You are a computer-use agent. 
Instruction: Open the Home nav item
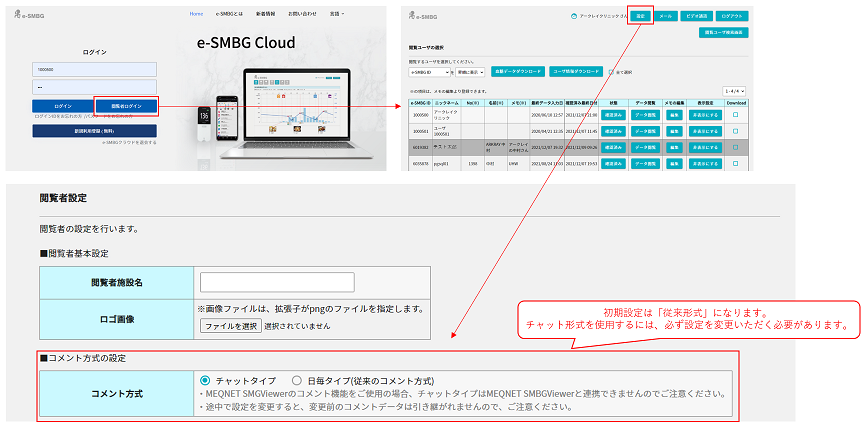click(x=197, y=14)
